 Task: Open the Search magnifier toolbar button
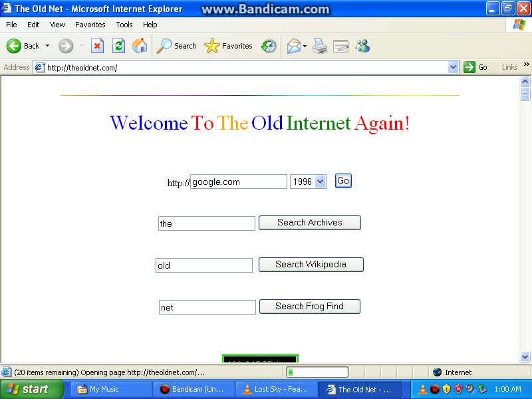[x=176, y=46]
